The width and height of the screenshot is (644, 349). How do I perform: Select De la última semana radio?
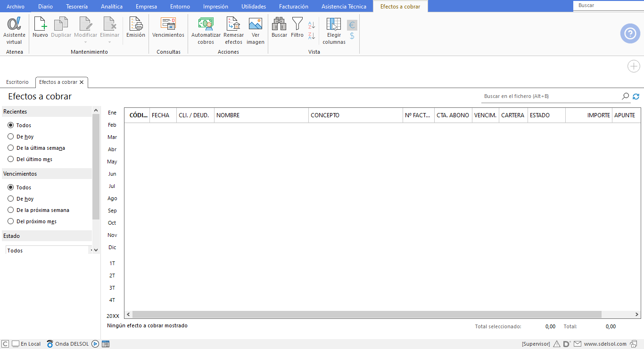(x=10, y=148)
